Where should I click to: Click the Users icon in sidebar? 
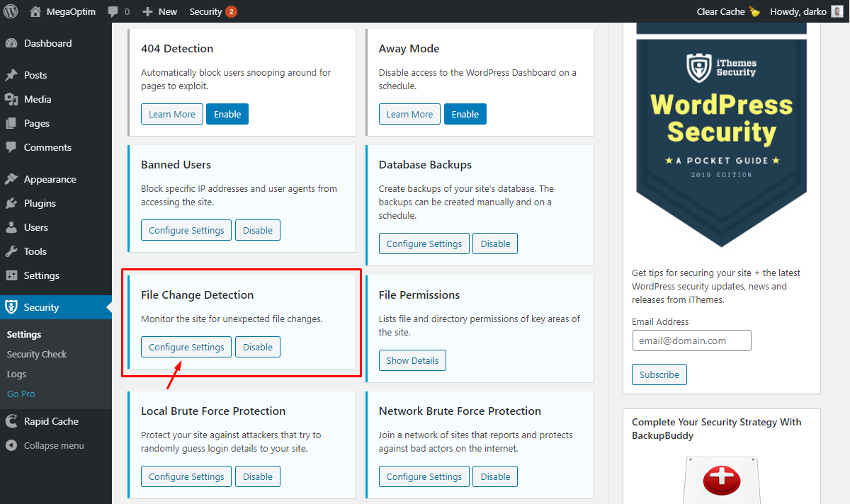point(11,227)
